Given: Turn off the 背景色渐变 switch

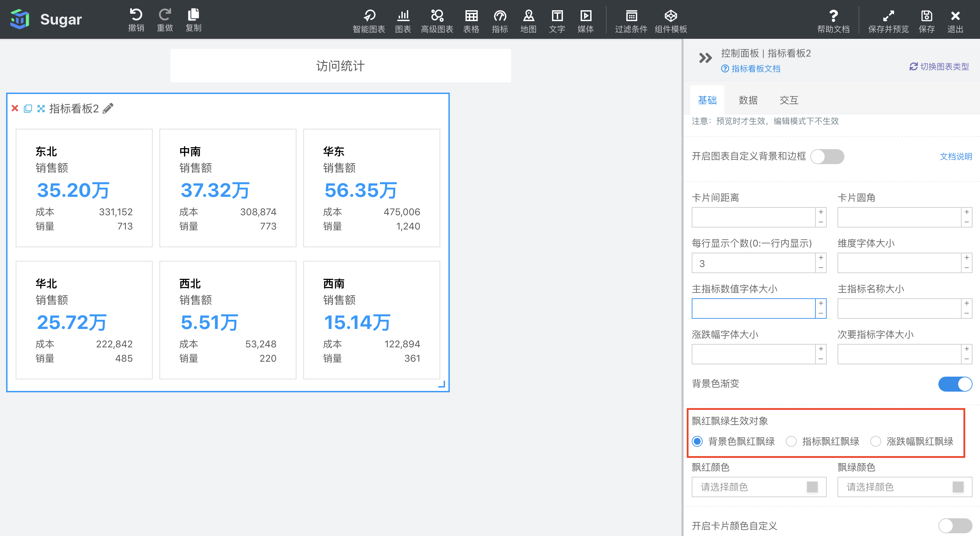Looking at the screenshot, I should pyautogui.click(x=955, y=384).
